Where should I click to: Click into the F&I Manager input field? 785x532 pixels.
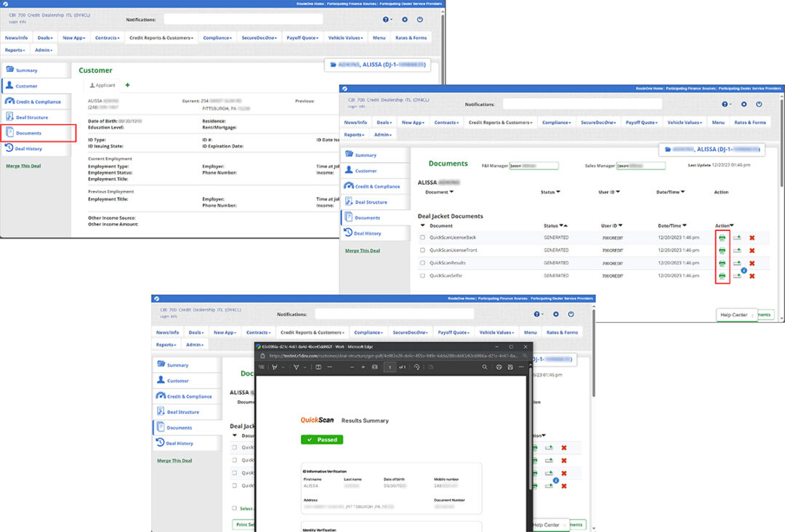[534, 166]
